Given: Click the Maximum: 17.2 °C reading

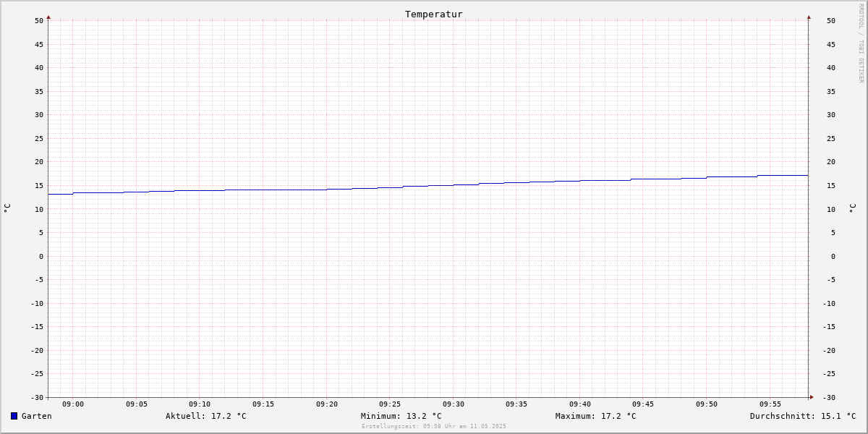Looking at the screenshot, I should pyautogui.click(x=596, y=416).
